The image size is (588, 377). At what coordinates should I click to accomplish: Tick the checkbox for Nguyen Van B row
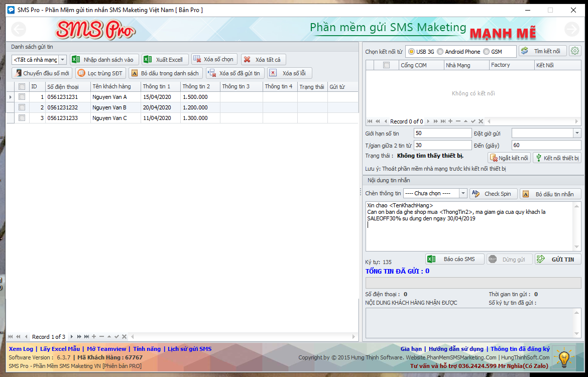22,107
